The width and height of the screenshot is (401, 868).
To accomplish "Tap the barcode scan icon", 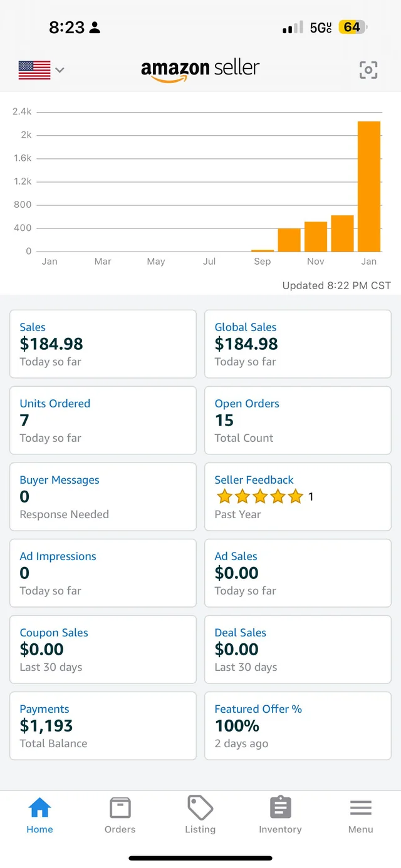I will (368, 70).
